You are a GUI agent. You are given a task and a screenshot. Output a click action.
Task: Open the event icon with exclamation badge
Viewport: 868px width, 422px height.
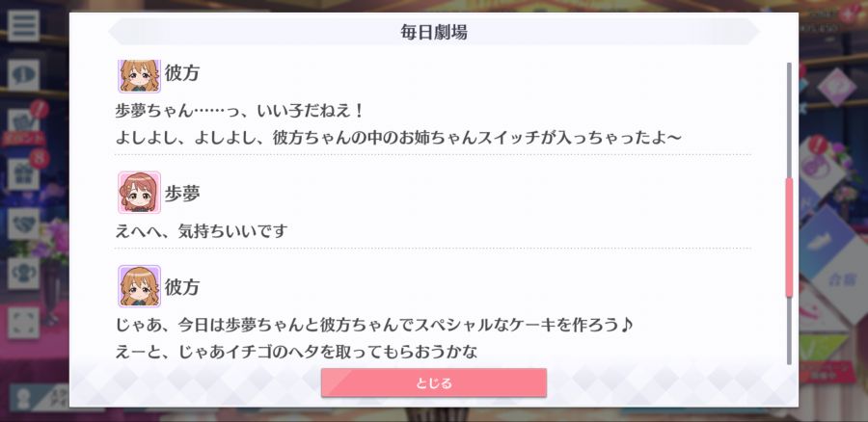[x=24, y=124]
